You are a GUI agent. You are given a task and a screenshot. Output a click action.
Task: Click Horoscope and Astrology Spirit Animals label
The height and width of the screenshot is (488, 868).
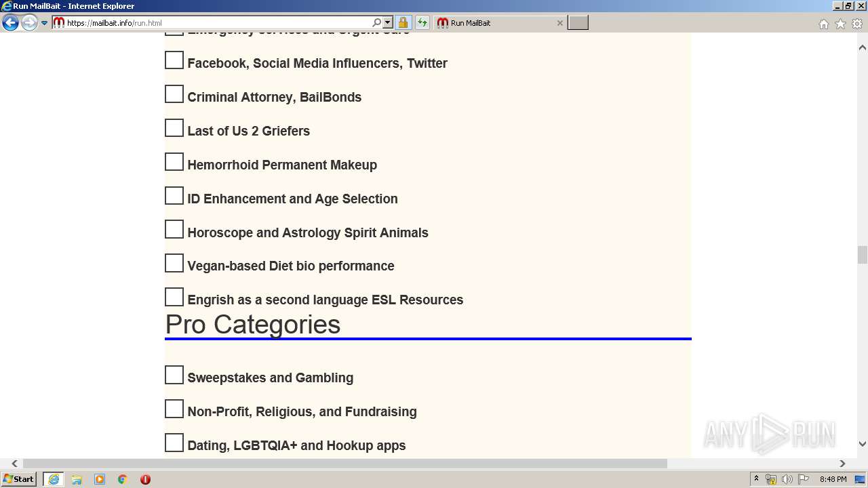308,232
